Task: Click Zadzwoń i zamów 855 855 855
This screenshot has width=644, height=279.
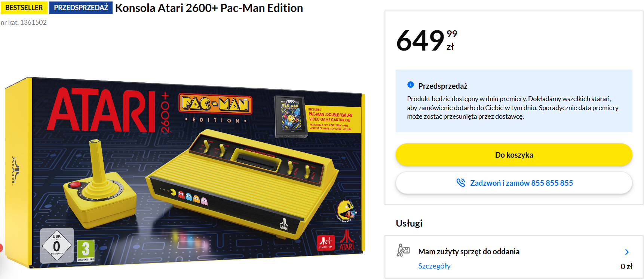Action: tap(514, 183)
